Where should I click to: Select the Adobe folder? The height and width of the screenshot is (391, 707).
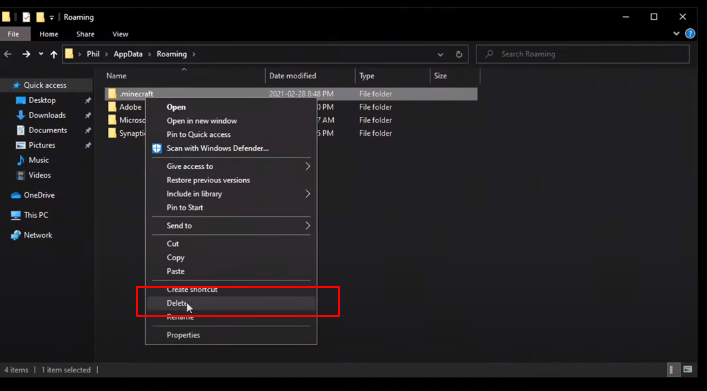[130, 107]
